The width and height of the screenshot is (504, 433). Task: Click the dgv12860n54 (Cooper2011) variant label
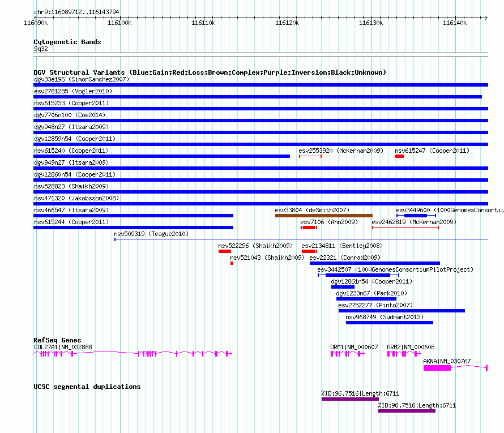point(75,174)
